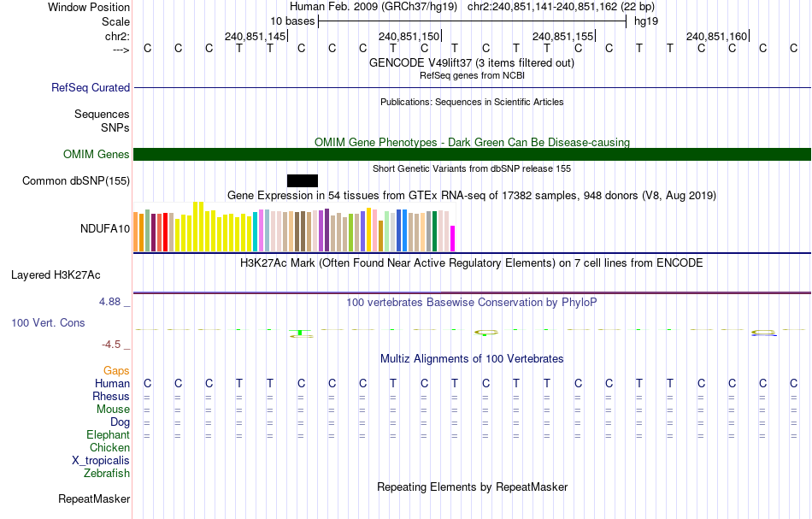
Task: Click the tall purple GTEx expression bar
Action: pyautogui.click(x=327, y=230)
